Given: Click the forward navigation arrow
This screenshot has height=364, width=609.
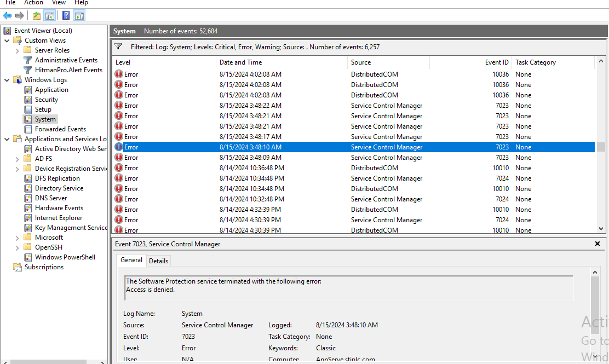Looking at the screenshot, I should (x=20, y=15).
